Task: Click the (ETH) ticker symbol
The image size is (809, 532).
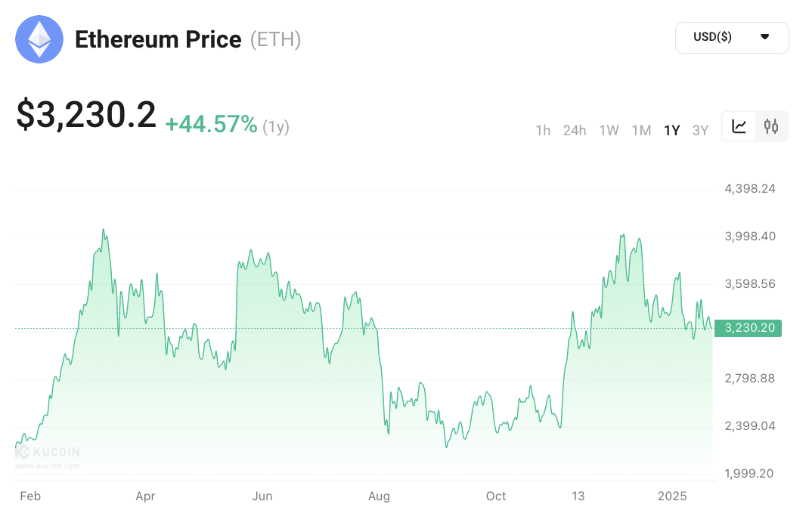Action: coord(276,39)
